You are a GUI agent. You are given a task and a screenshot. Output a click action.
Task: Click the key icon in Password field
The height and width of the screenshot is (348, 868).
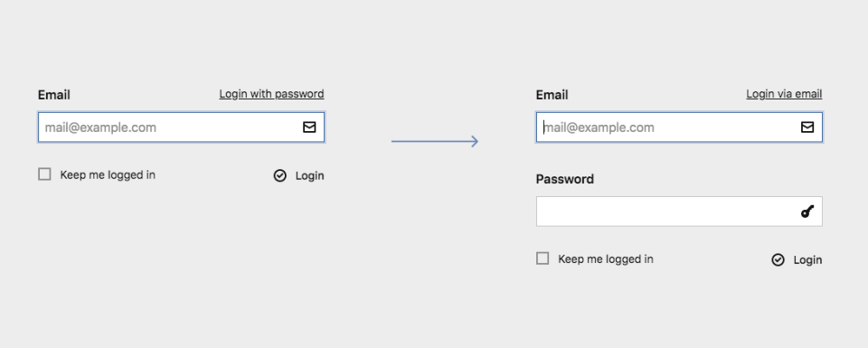(x=807, y=212)
